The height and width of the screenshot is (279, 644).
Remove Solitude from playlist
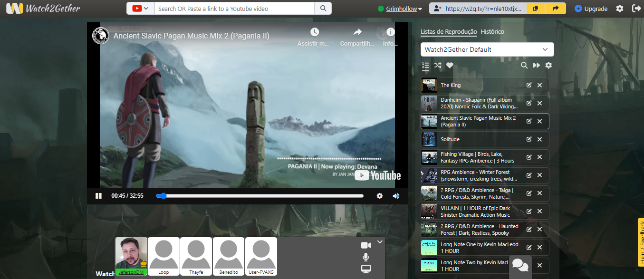[539, 139]
